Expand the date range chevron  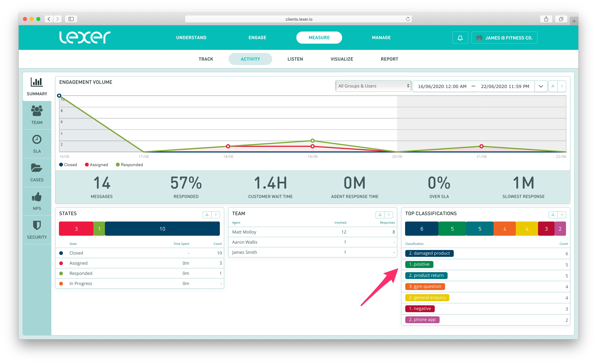point(541,86)
